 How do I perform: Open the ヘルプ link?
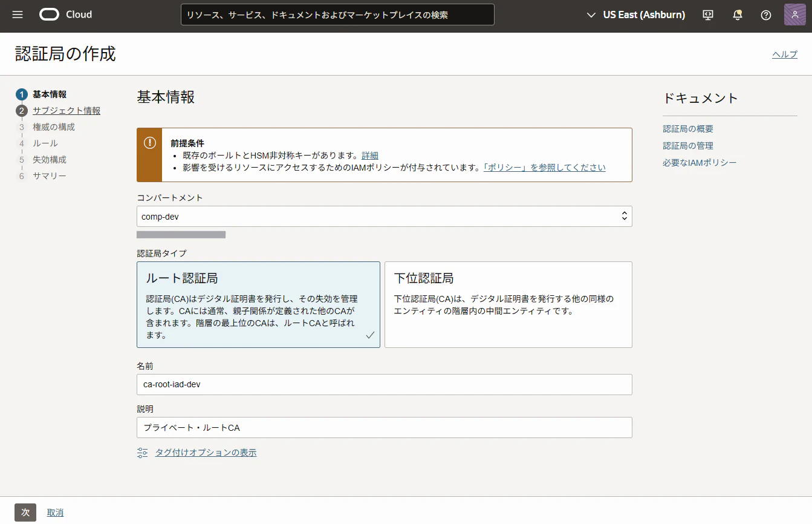point(785,54)
